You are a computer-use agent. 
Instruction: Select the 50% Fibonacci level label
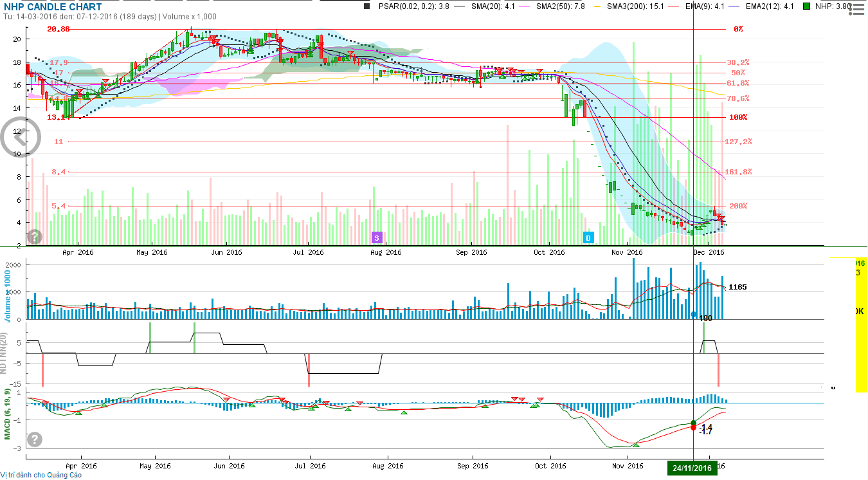coord(738,73)
